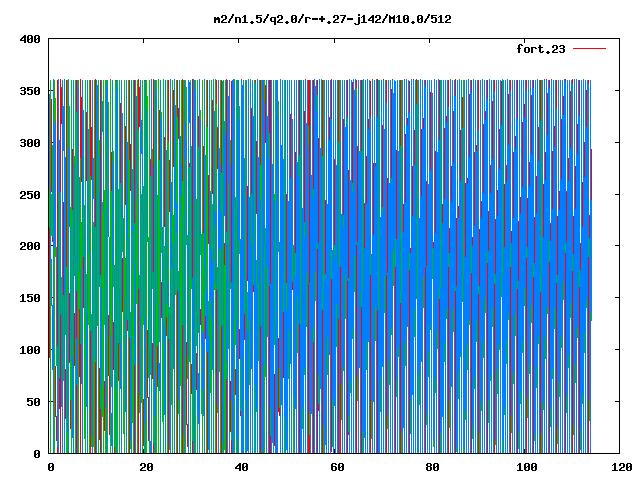Click the x-axis label 60
Image resolution: width=640 pixels, height=480 pixels.
pyautogui.click(x=337, y=467)
